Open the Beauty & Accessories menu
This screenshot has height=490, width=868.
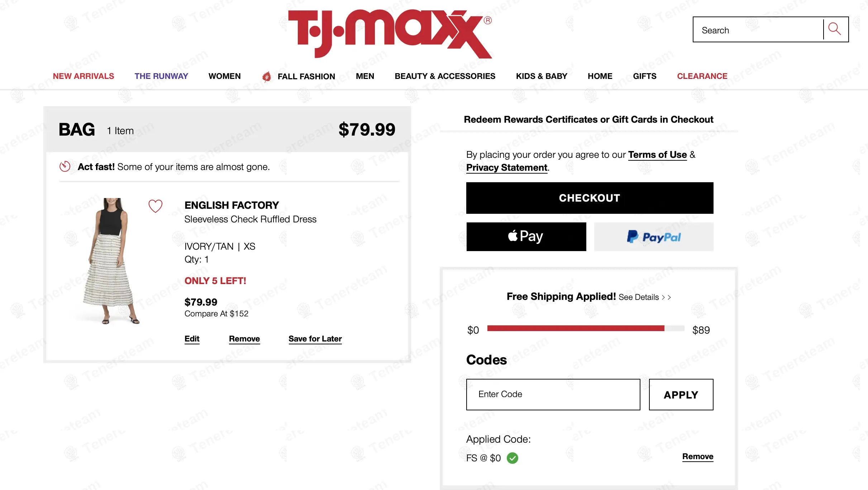[x=445, y=76]
